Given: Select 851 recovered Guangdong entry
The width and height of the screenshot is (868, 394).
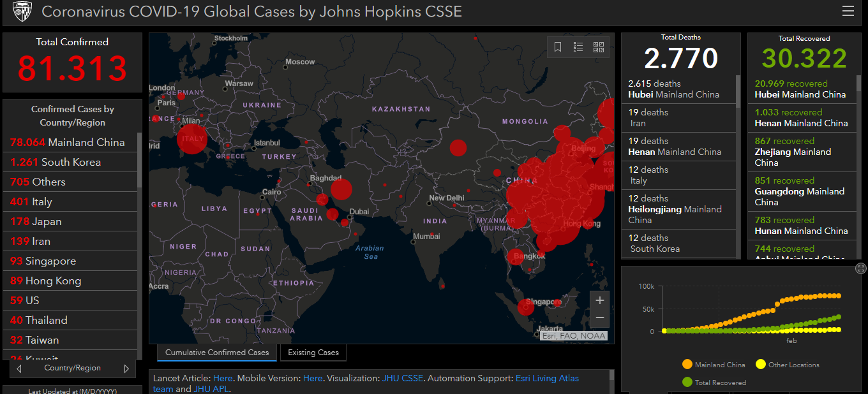Looking at the screenshot, I should pyautogui.click(x=802, y=191).
